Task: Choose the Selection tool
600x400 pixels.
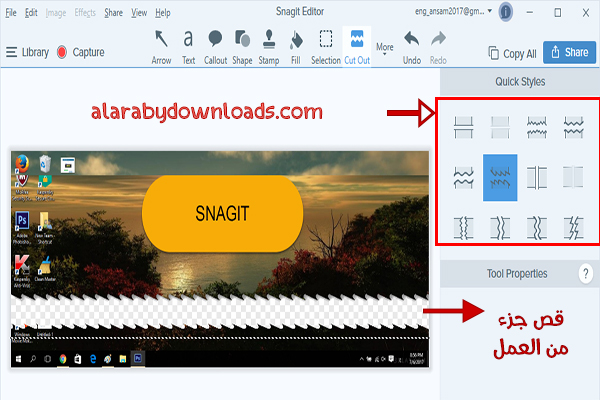Action: coord(326,47)
